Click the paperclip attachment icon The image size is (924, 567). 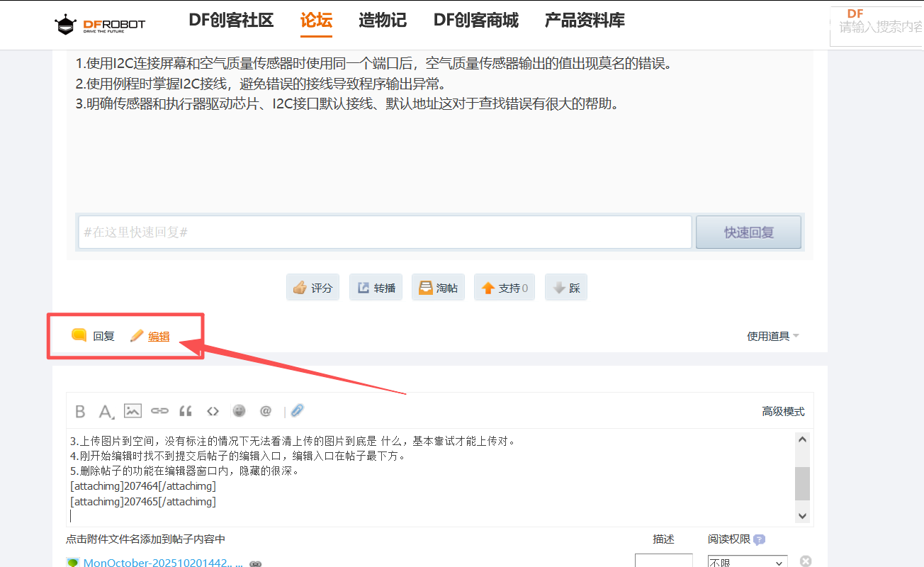[x=298, y=410]
